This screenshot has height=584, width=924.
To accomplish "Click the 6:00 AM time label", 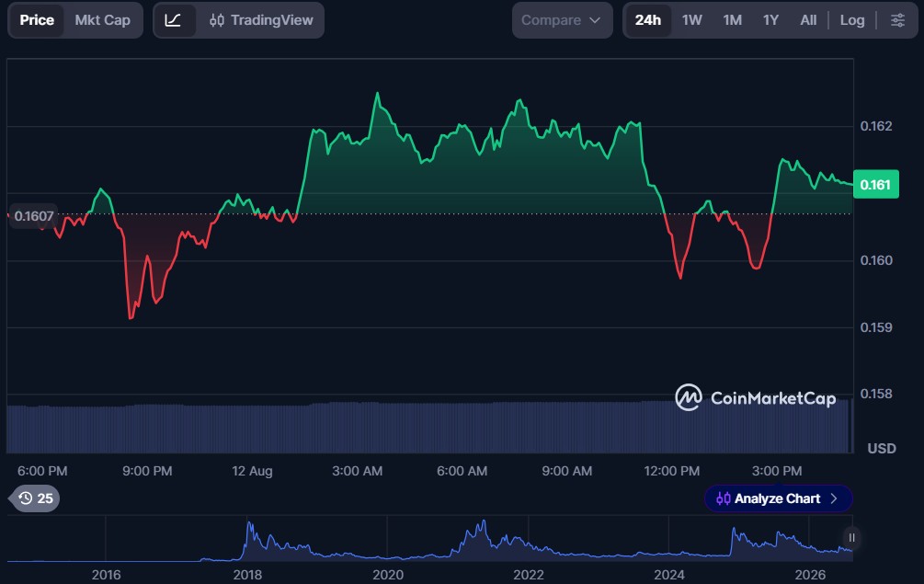I will point(462,471).
